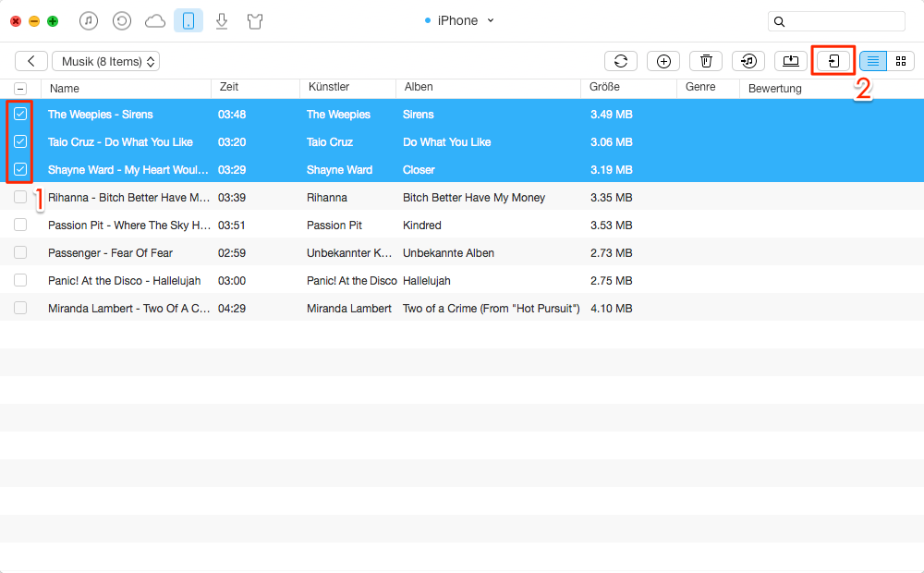The width and height of the screenshot is (924, 573).
Task: Sort by Größe column header
Action: 604,87
